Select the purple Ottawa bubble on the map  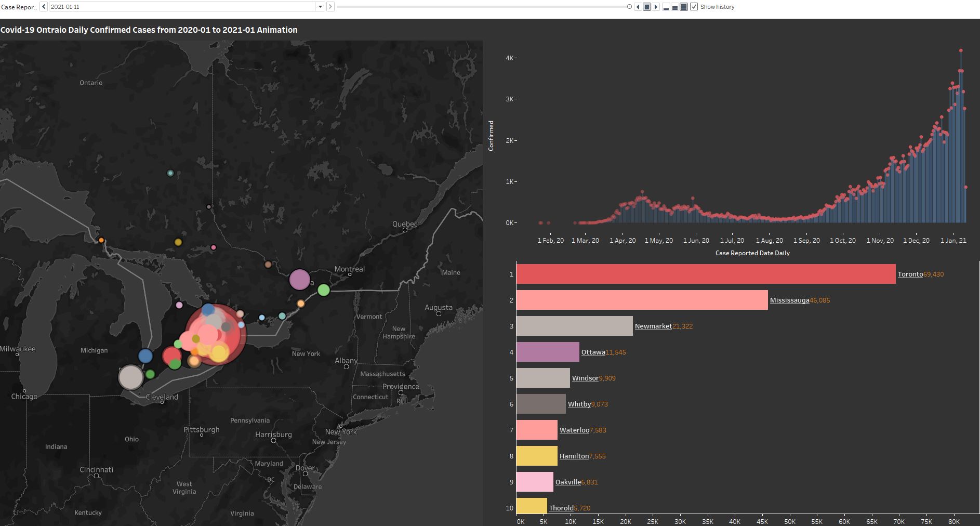pos(299,280)
